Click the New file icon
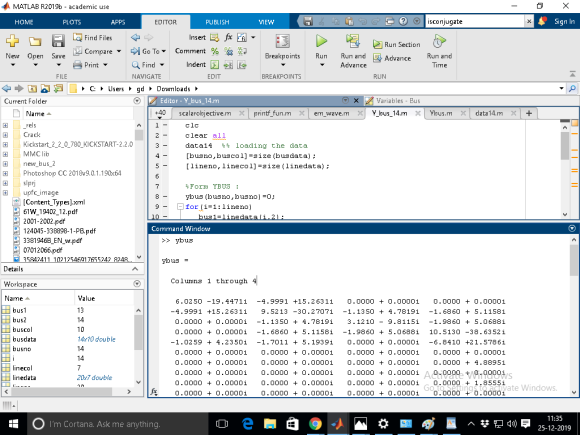This screenshot has width=580, height=435. 12,41
